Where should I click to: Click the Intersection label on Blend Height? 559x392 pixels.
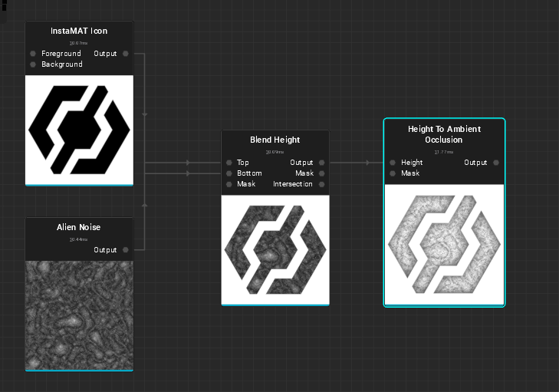coord(293,184)
